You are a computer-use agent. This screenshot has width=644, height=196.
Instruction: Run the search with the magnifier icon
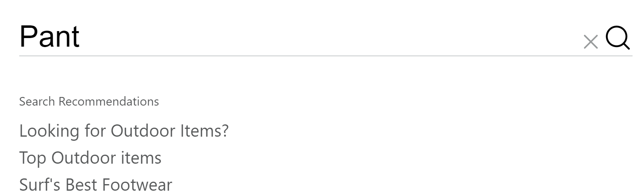click(617, 38)
